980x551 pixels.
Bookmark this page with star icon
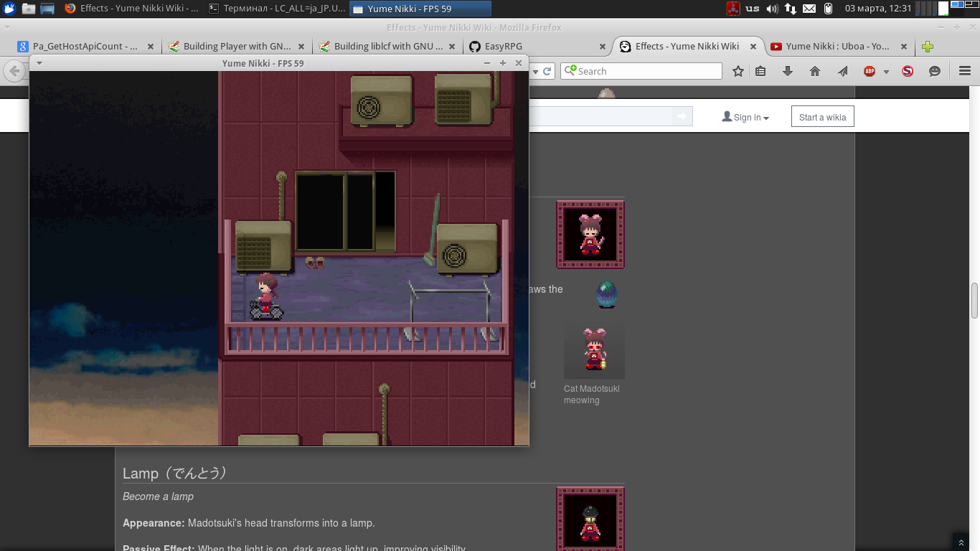click(738, 71)
